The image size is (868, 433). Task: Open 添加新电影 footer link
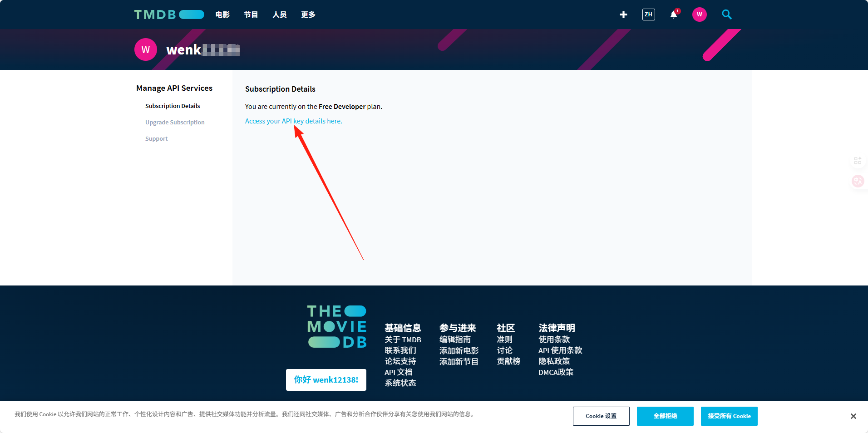coord(459,350)
